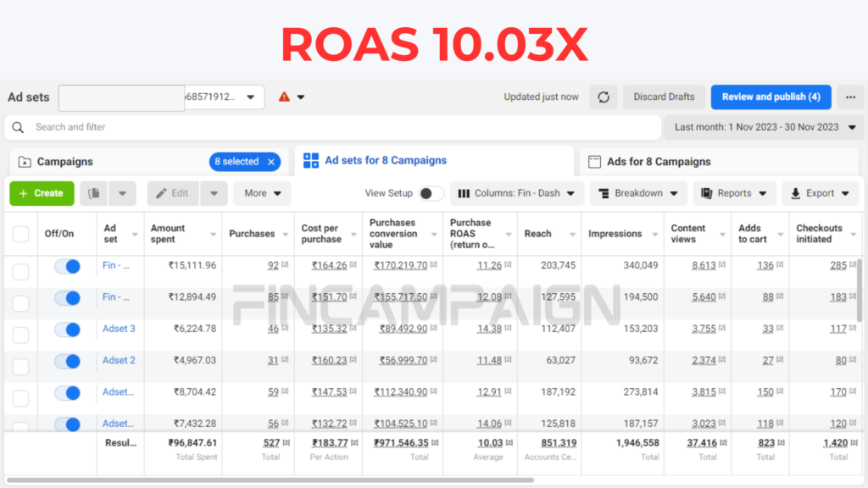Click the search magnifier icon
Viewport: 868px width, 488px height.
(18, 127)
